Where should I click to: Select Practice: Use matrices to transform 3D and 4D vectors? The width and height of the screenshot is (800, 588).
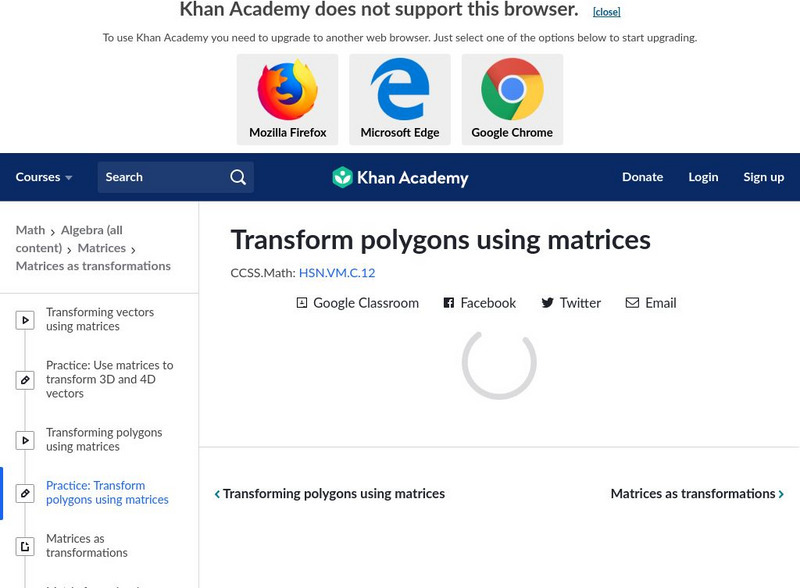coord(109,379)
